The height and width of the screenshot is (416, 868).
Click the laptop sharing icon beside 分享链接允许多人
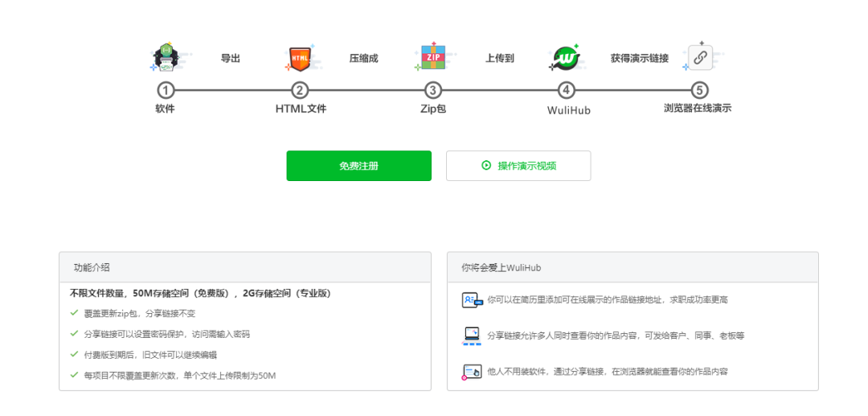(x=473, y=336)
